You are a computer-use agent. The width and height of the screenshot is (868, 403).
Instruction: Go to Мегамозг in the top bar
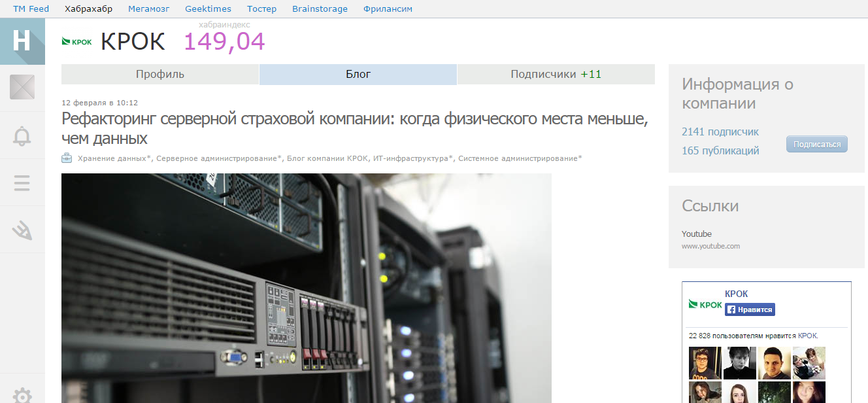click(148, 9)
